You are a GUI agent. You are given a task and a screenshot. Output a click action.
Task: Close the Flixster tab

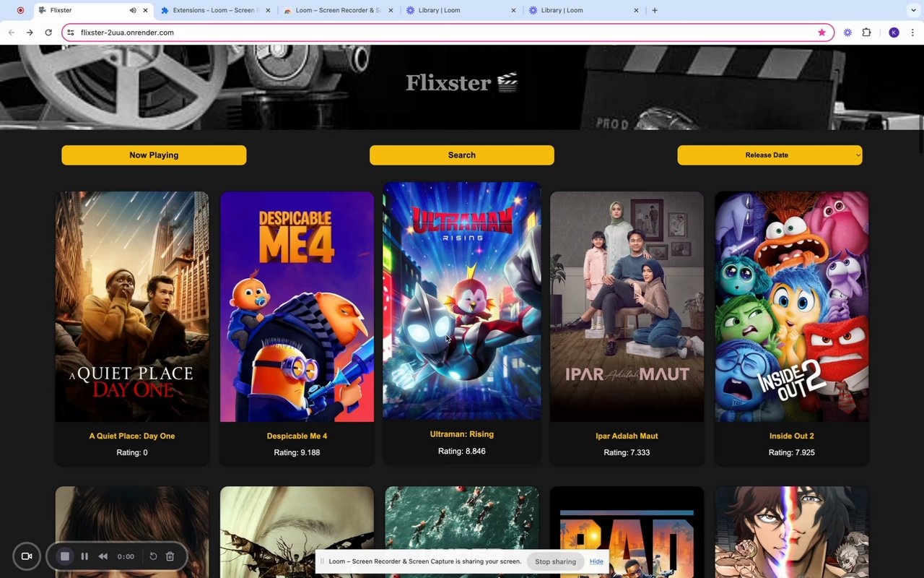click(x=146, y=10)
